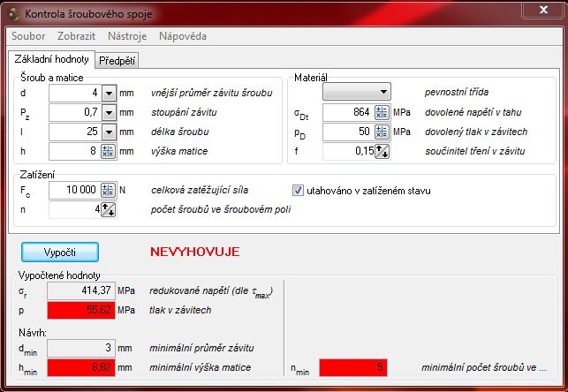Open the Nápověda menu
568x392 pixels.
(x=183, y=36)
